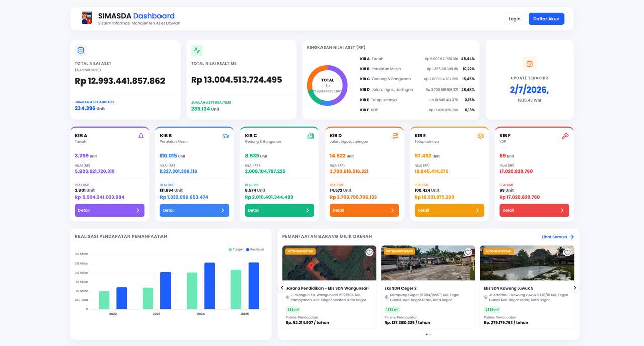The width and height of the screenshot is (644, 346).
Task: Click Eks SDN Ceger 2 title
Action: tap(400, 288)
